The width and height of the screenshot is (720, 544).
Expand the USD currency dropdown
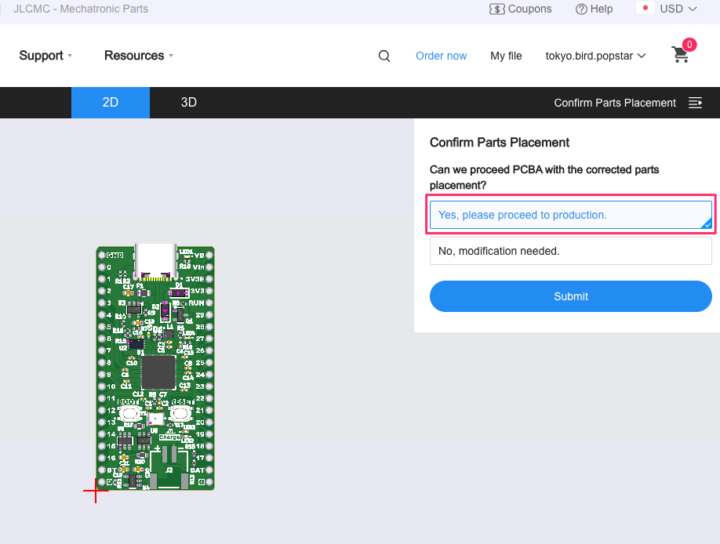(x=678, y=9)
